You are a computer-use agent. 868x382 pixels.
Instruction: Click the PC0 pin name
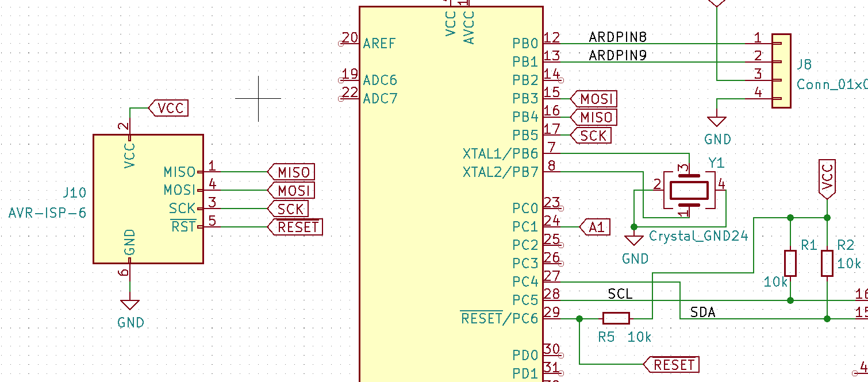click(525, 209)
